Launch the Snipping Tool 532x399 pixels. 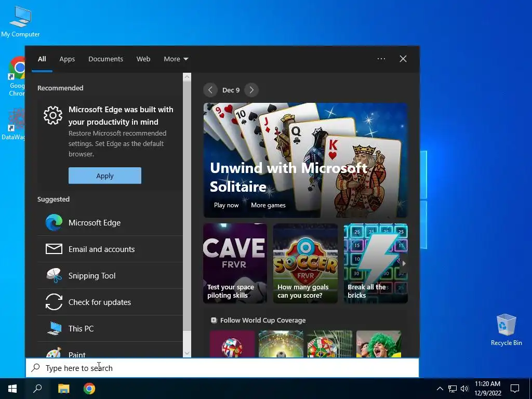[110, 275]
